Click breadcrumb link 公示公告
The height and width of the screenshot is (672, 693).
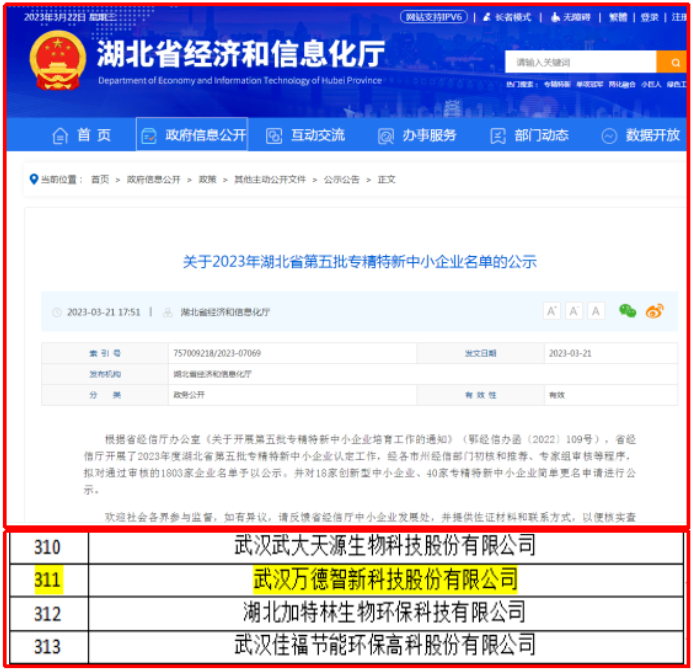341,179
